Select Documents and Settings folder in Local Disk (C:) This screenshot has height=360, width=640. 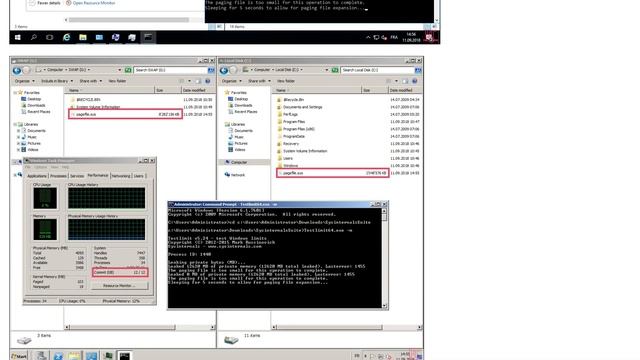click(302, 107)
